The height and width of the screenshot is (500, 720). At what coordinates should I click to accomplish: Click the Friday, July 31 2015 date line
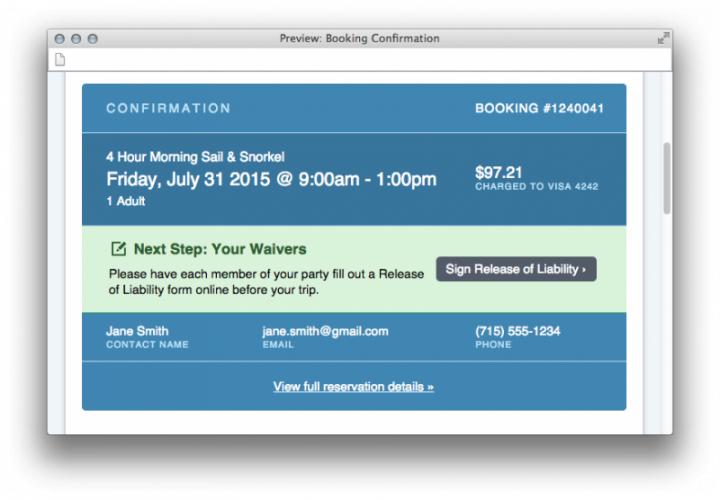(271, 179)
